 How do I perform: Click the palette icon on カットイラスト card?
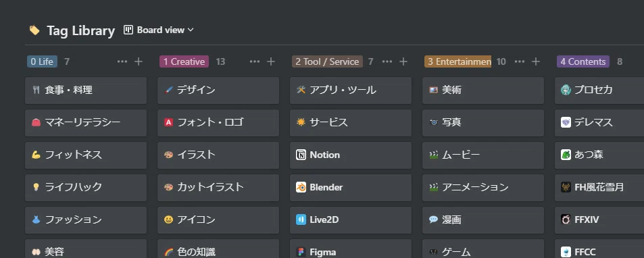click(x=168, y=187)
